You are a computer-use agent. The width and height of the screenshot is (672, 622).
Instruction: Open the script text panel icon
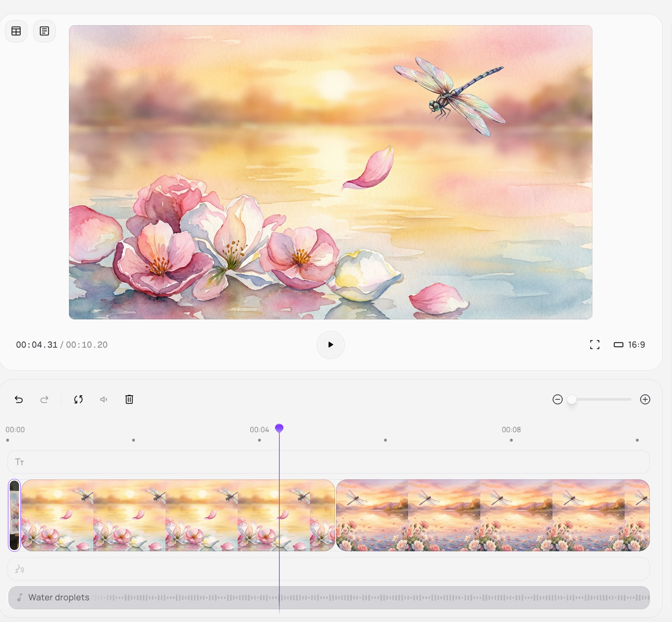[x=44, y=31]
